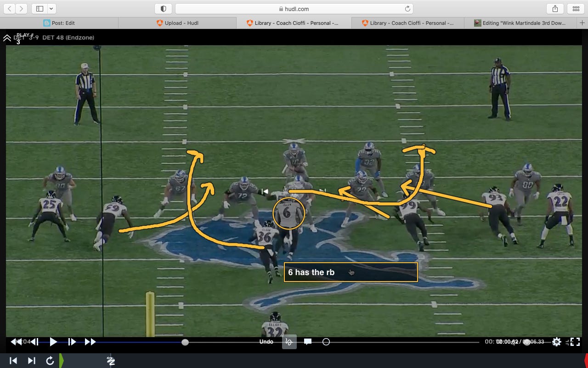Focus the hudl.com address bar
Screen dimensions: 588x368
click(294, 9)
